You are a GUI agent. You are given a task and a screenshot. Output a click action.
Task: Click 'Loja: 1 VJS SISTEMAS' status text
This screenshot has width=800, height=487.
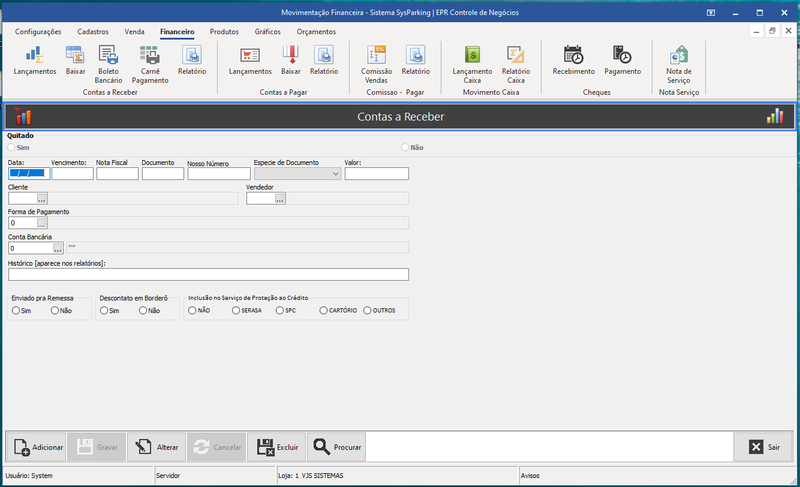click(311, 476)
